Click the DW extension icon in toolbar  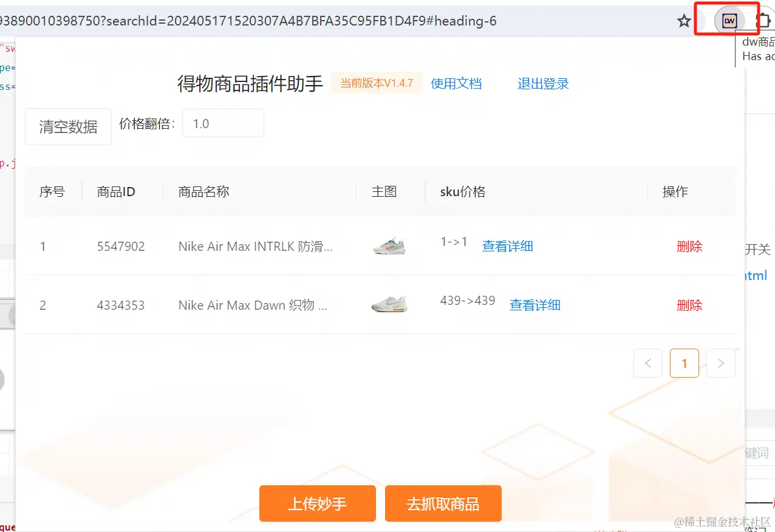click(729, 21)
